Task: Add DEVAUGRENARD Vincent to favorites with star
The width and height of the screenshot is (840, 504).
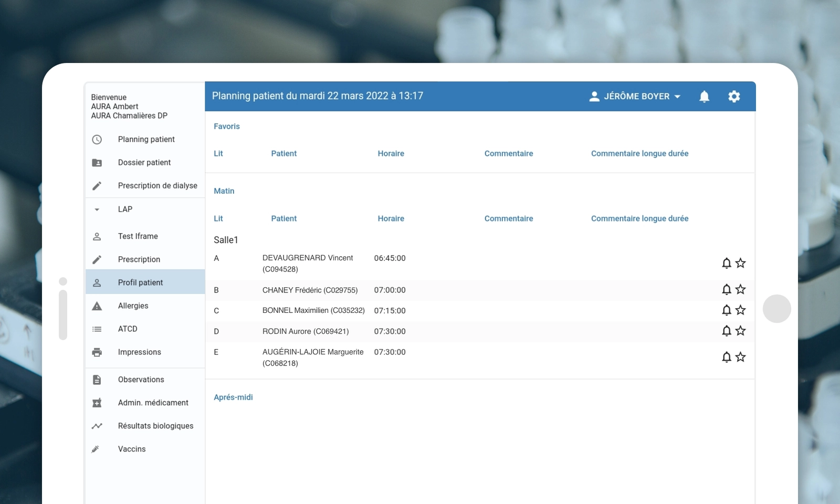Action: 741,263
